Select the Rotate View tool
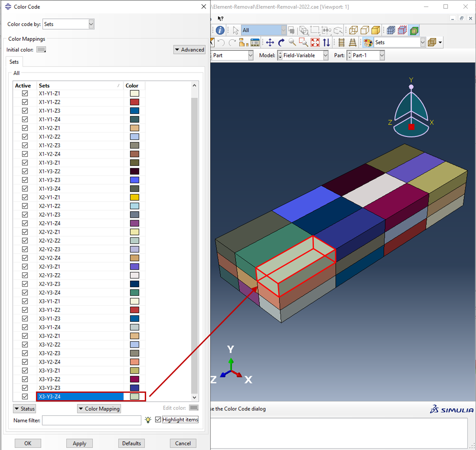 (x=281, y=43)
